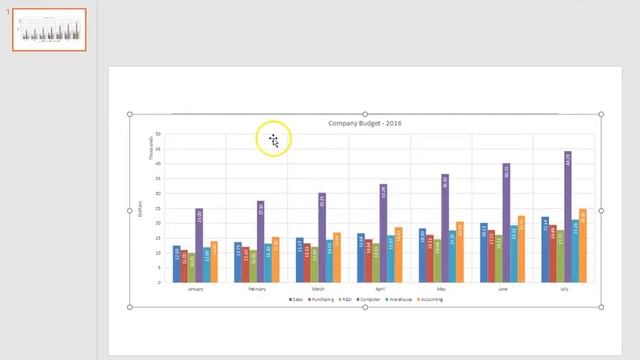This screenshot has height=360, width=640.
Task: Click the bottom-left chart resize handle
Action: pyautogui.click(x=130, y=307)
